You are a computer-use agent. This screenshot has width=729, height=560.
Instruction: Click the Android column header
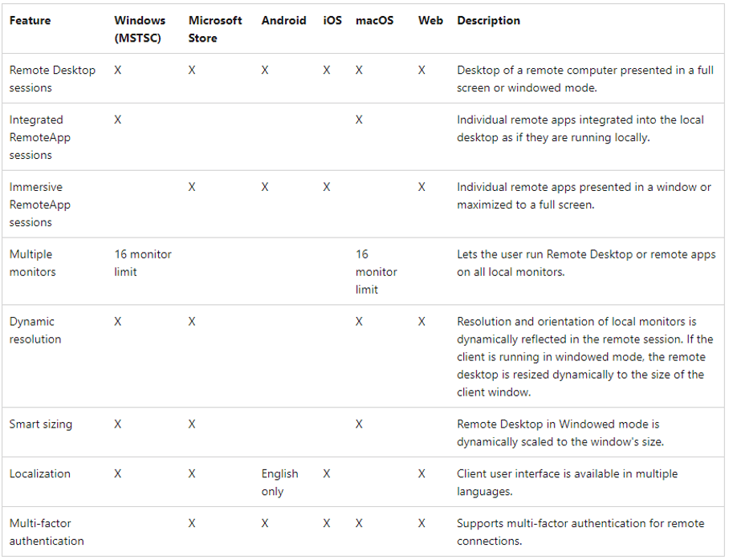283,21
